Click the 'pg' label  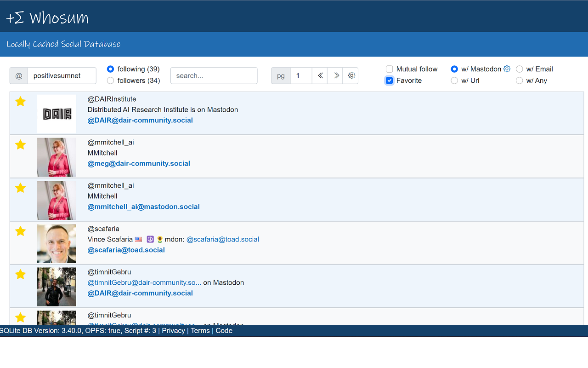point(281,75)
